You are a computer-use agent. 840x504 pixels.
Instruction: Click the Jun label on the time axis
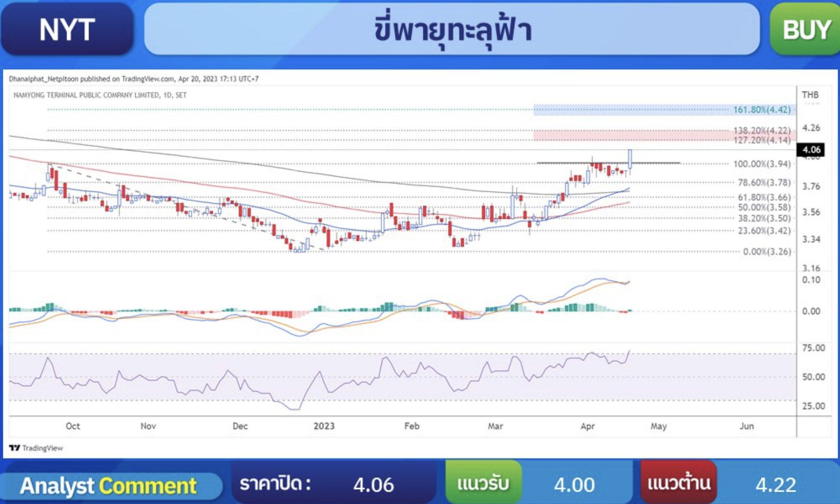(x=747, y=426)
